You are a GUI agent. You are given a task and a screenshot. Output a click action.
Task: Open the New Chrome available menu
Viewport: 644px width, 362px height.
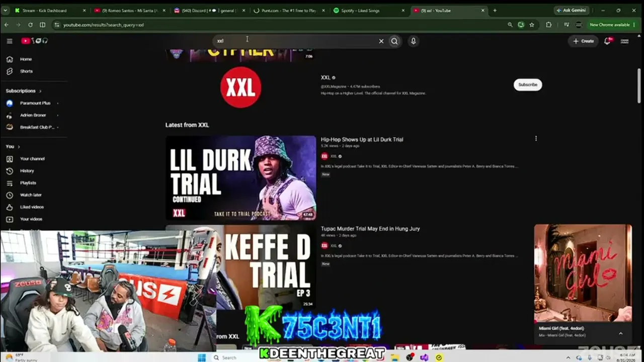612,25
